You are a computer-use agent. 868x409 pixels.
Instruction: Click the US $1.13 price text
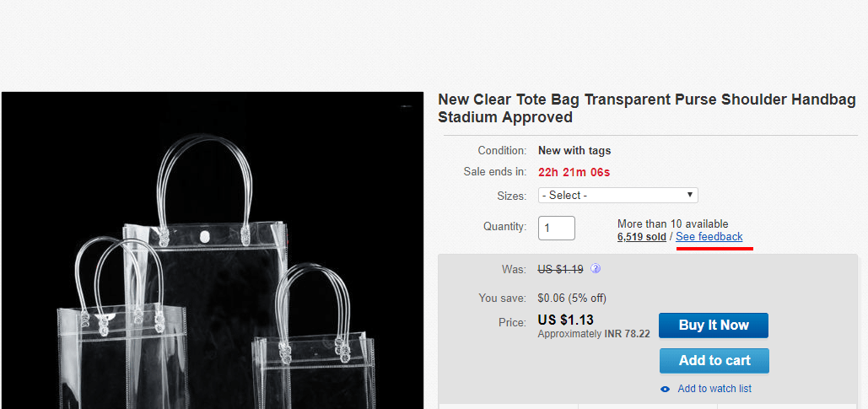(x=565, y=320)
